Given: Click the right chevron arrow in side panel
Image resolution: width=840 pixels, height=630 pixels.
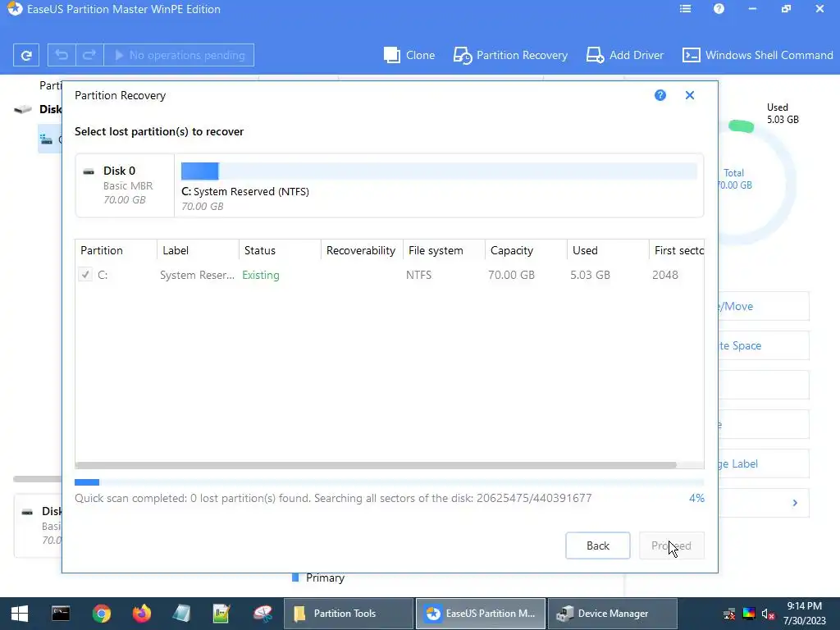Looking at the screenshot, I should (795, 503).
